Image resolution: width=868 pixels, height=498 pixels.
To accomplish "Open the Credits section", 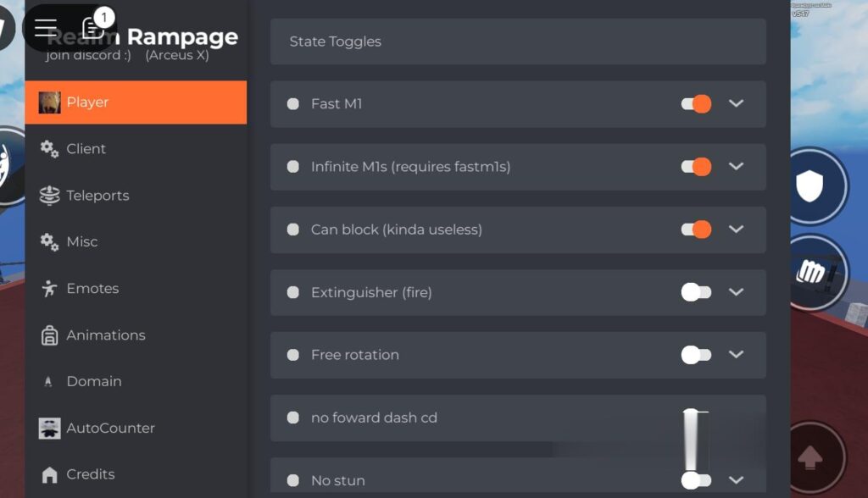I will [x=90, y=474].
